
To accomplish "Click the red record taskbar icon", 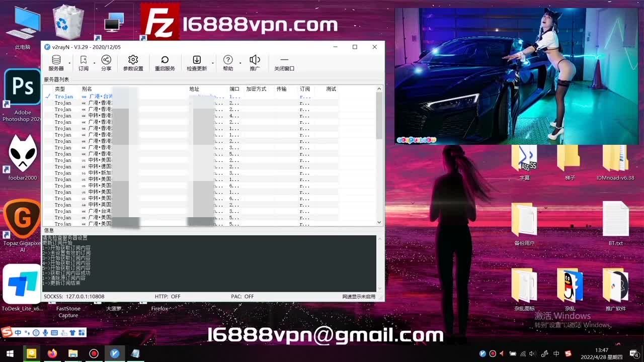I will click(94, 353).
